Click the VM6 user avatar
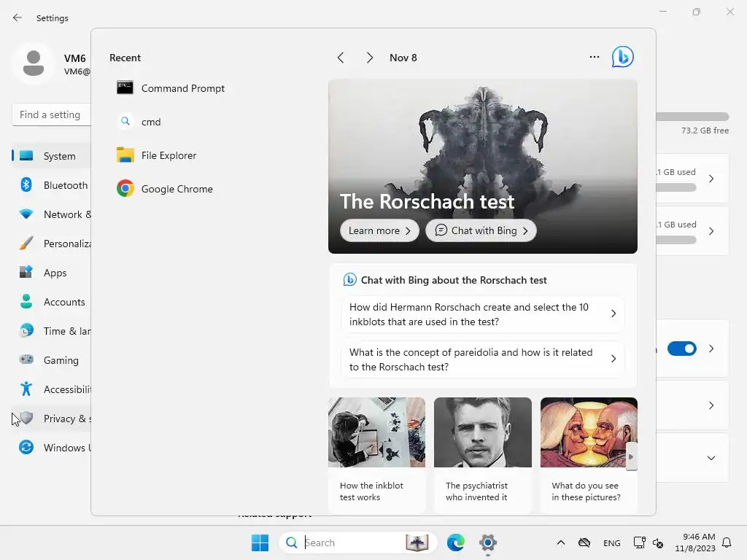 coord(34,63)
